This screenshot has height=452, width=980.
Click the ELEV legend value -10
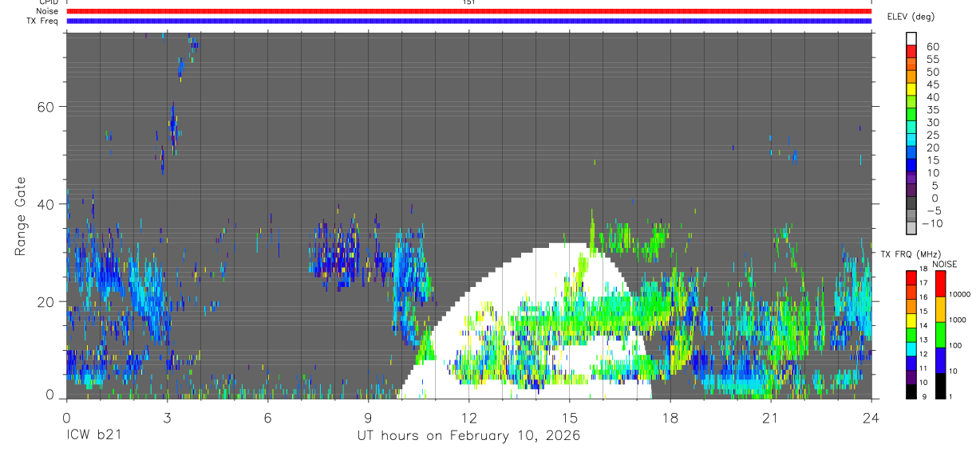(931, 223)
